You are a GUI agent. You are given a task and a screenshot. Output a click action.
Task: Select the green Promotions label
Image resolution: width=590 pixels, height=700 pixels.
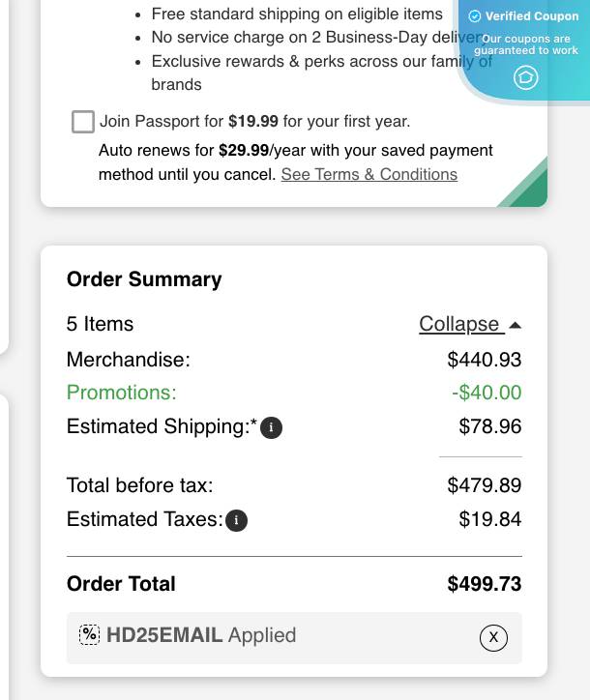point(122,393)
